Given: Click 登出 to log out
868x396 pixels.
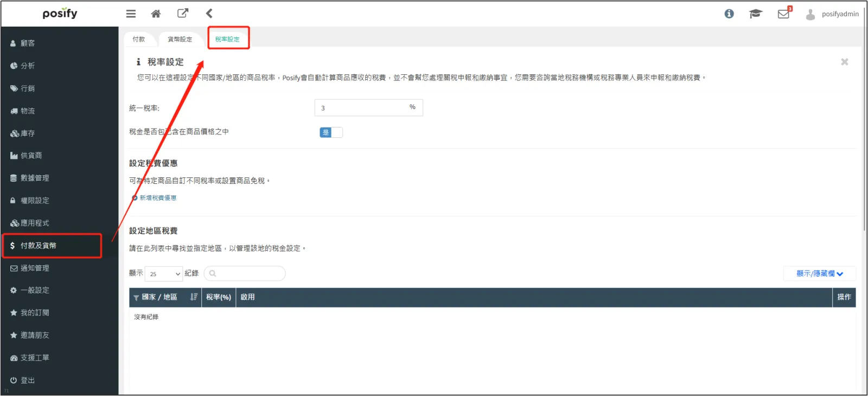Looking at the screenshot, I should tap(27, 380).
